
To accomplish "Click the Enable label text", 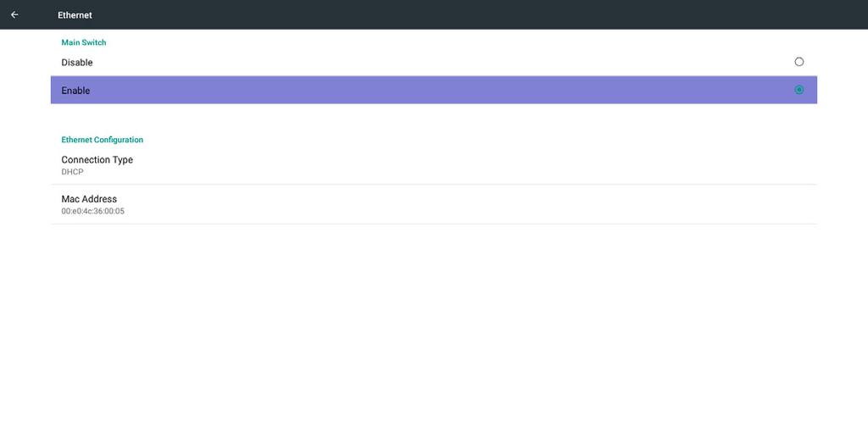I will [x=75, y=90].
